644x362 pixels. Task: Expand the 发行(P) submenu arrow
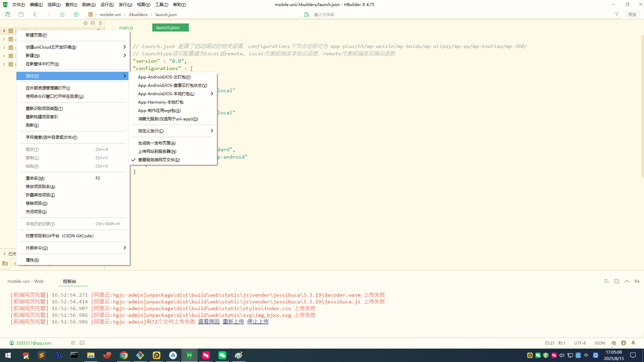click(x=124, y=76)
